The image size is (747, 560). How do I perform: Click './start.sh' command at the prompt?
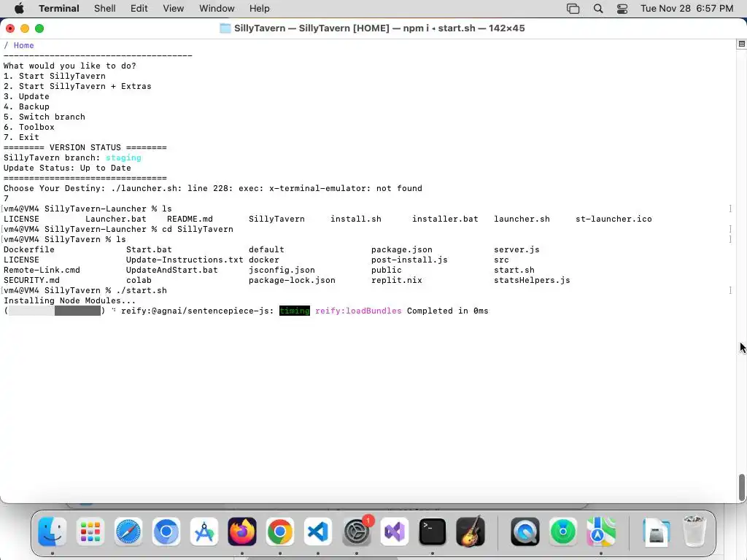pos(142,290)
